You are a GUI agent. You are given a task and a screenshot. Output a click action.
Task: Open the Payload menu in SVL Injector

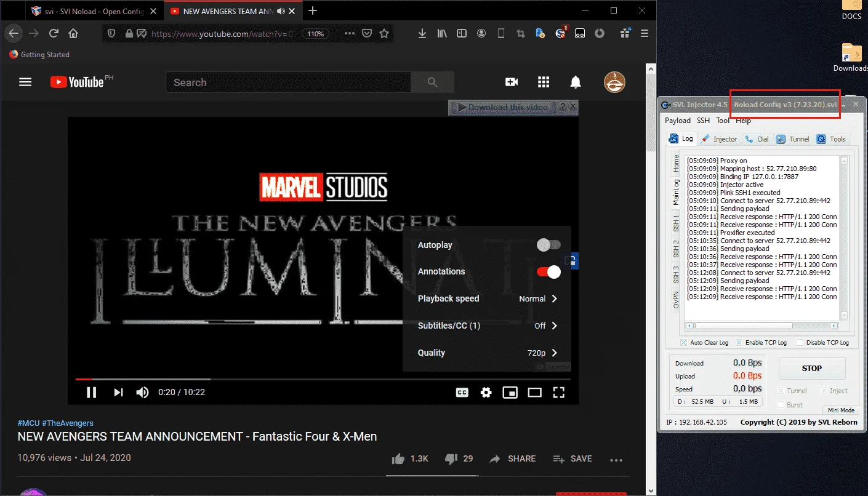[678, 121]
